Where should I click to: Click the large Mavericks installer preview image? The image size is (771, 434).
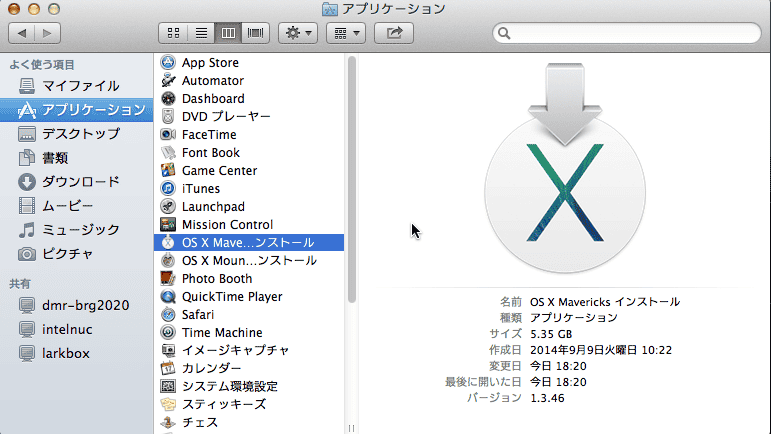click(x=564, y=168)
